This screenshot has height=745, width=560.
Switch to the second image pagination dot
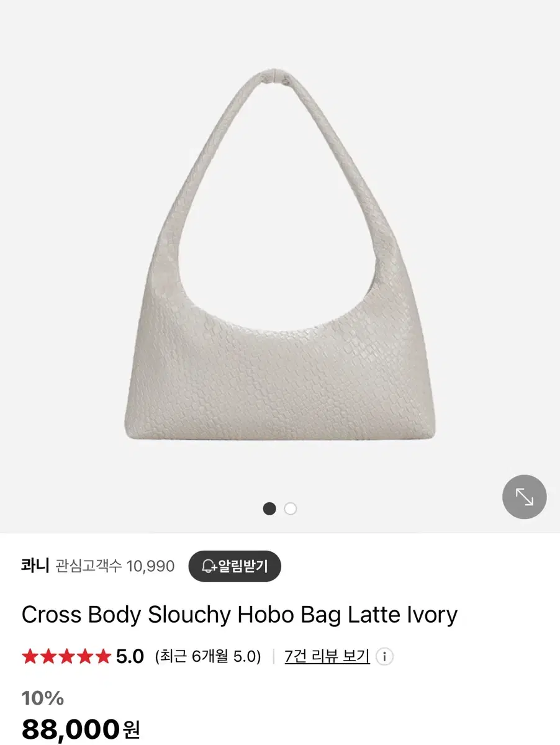tap(291, 508)
